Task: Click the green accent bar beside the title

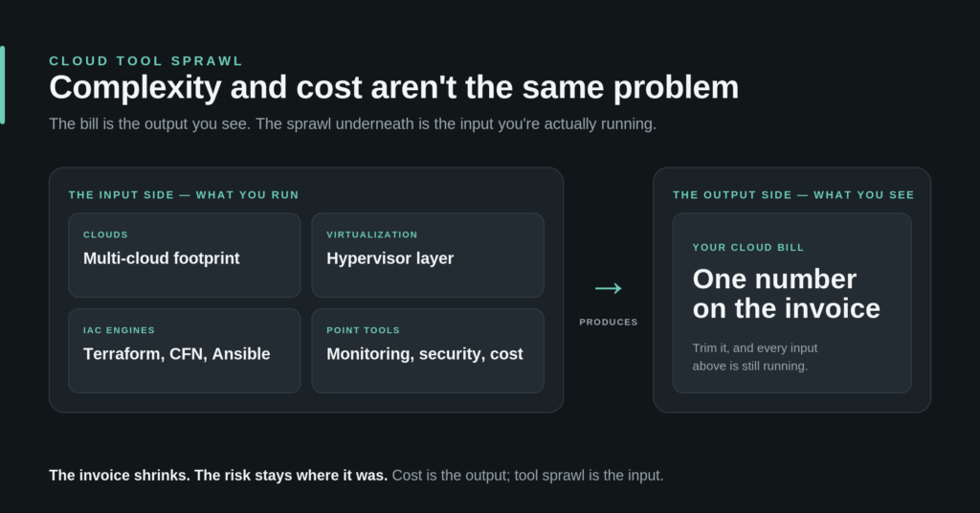Action: 3,85
